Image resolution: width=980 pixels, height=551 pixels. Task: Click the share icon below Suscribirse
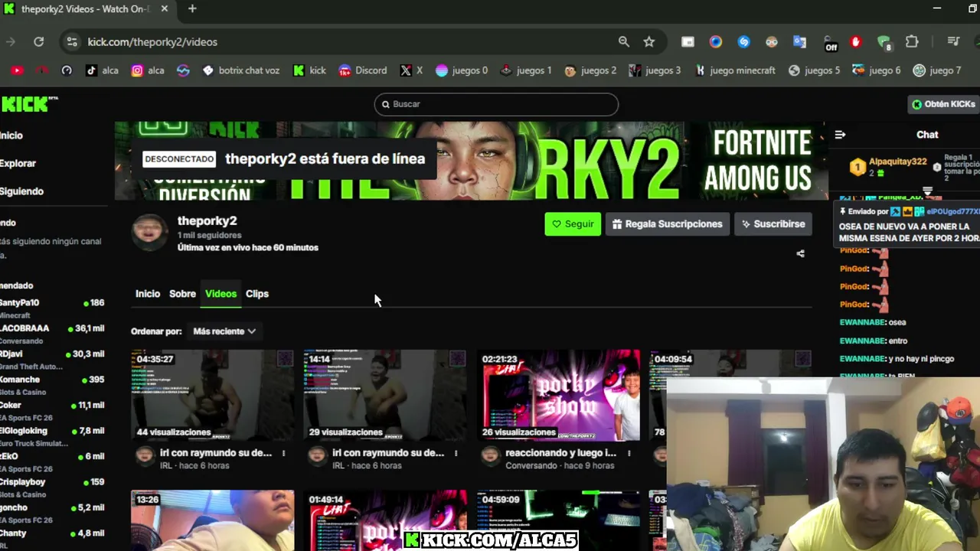(800, 253)
